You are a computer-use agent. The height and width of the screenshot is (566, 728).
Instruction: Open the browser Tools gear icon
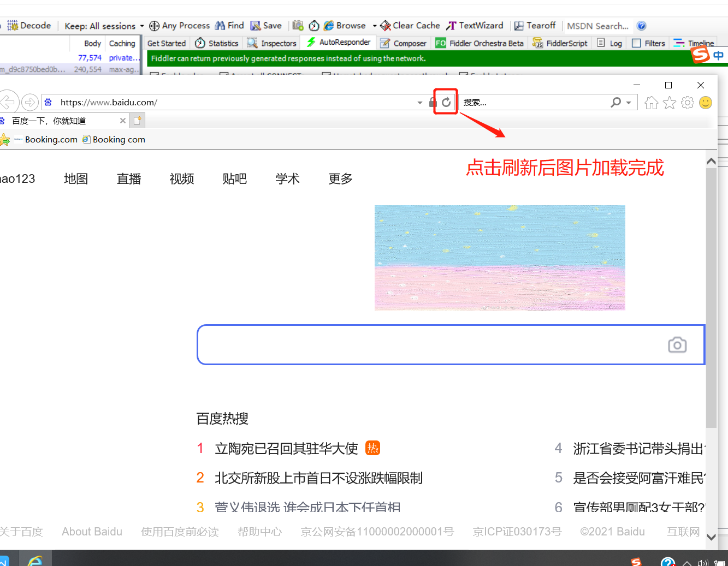click(x=688, y=103)
